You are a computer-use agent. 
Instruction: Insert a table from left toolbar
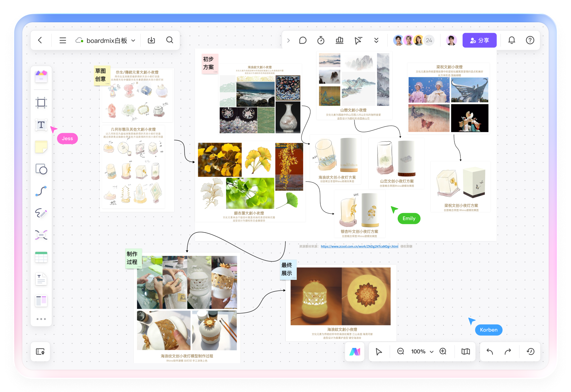click(41, 257)
